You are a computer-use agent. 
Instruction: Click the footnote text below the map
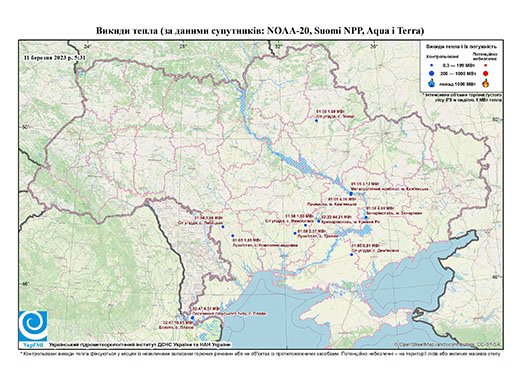(x=260, y=353)
